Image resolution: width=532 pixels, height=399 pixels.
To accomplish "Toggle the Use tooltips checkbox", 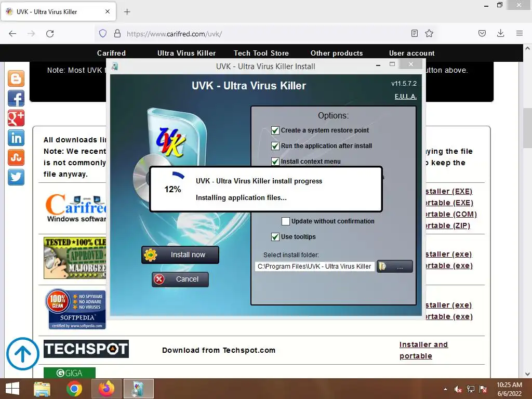I will tap(275, 237).
